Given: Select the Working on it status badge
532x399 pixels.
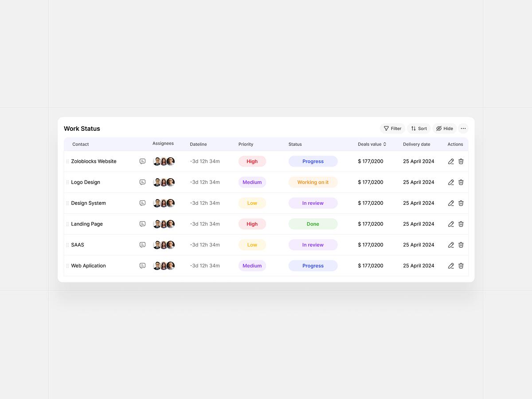Looking at the screenshot, I should coord(313,182).
